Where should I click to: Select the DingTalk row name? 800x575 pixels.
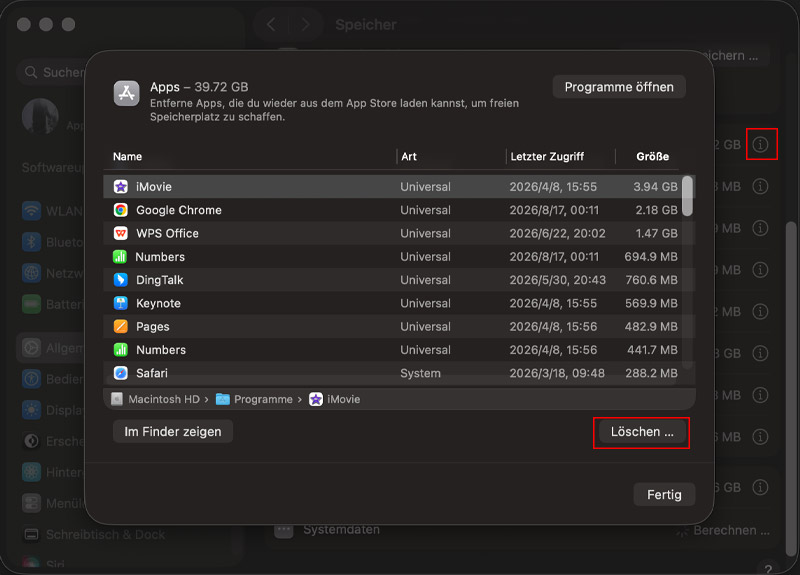coord(160,280)
